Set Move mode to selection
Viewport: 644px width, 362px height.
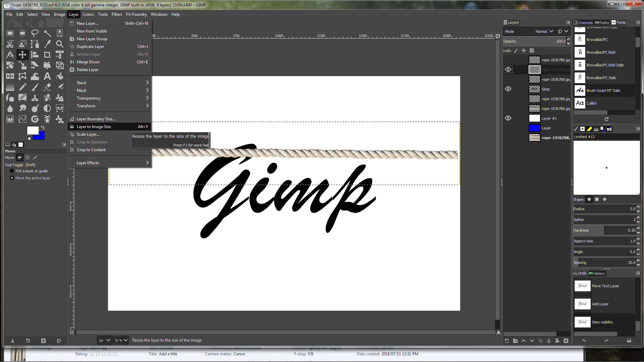click(28, 157)
